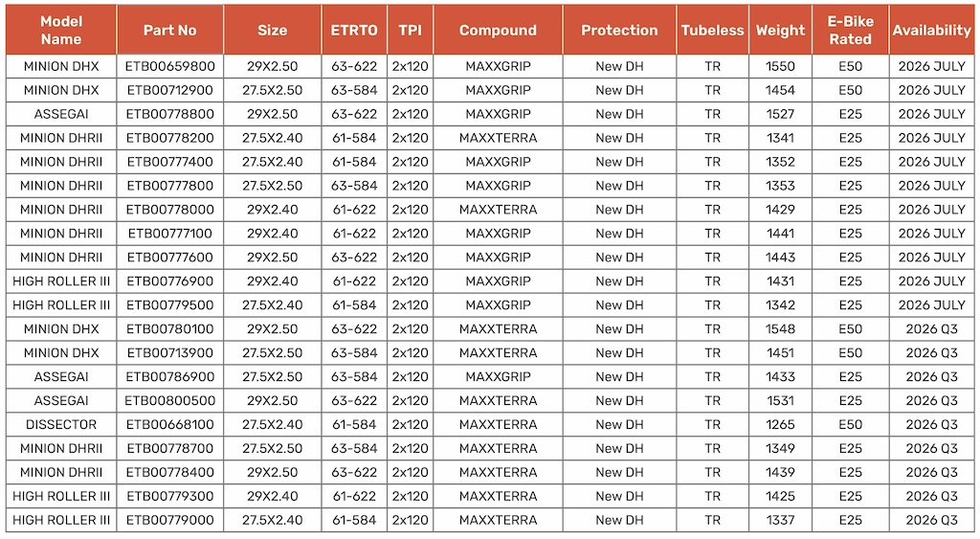980x539 pixels.
Task: Click part number ETB00778800
Action: pos(170,115)
